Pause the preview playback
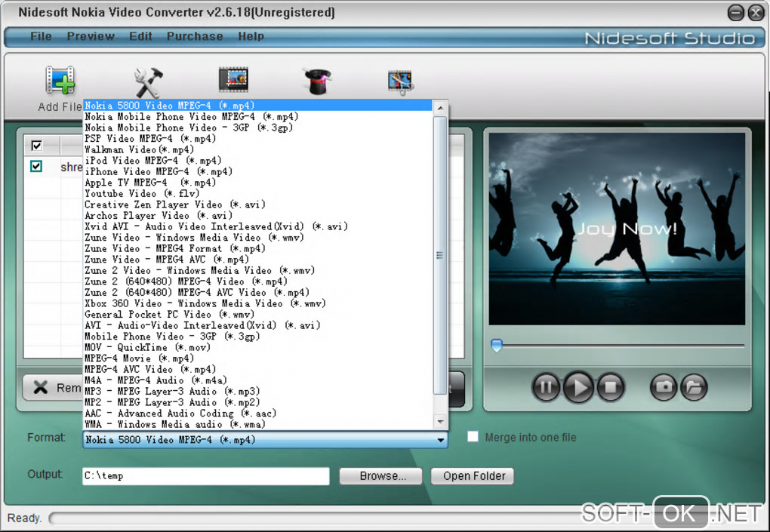 pos(546,387)
